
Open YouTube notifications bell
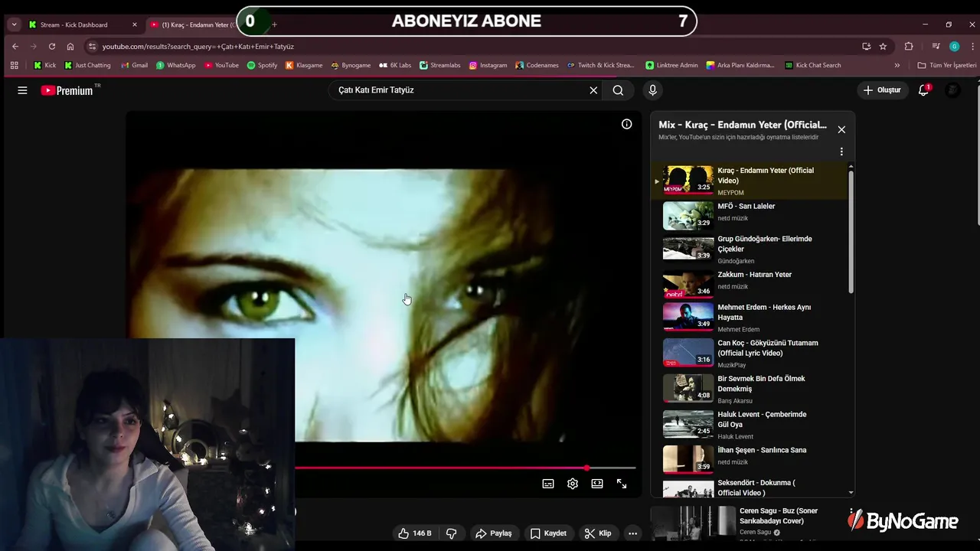(923, 90)
